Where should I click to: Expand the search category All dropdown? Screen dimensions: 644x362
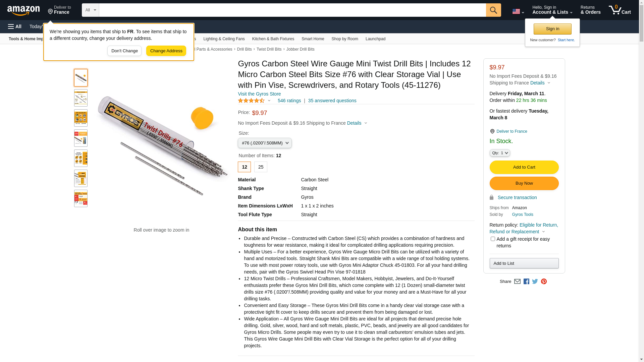tap(91, 10)
